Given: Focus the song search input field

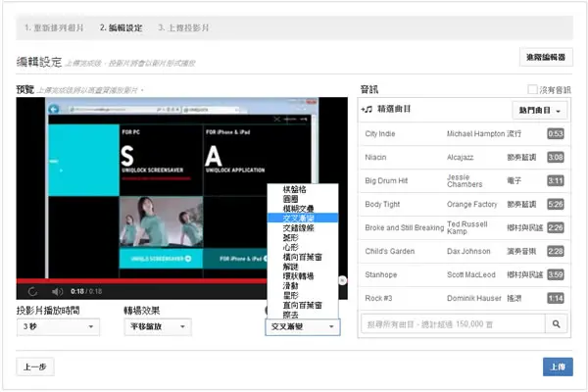Looking at the screenshot, I should click(453, 323).
